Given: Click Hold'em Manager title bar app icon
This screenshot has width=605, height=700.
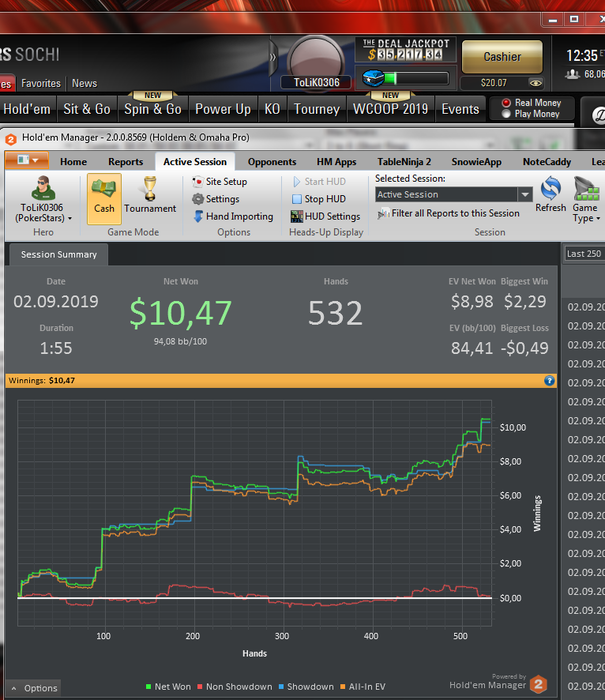Looking at the screenshot, I should click(x=11, y=139).
